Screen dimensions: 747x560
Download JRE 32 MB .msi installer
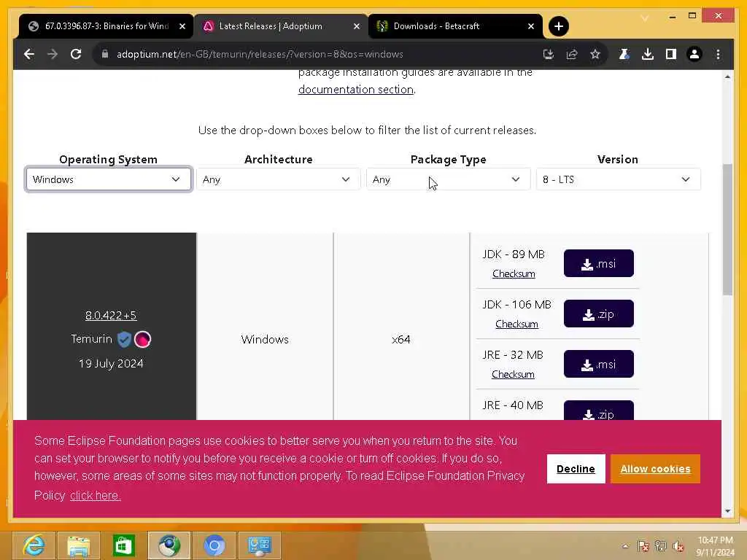click(599, 365)
